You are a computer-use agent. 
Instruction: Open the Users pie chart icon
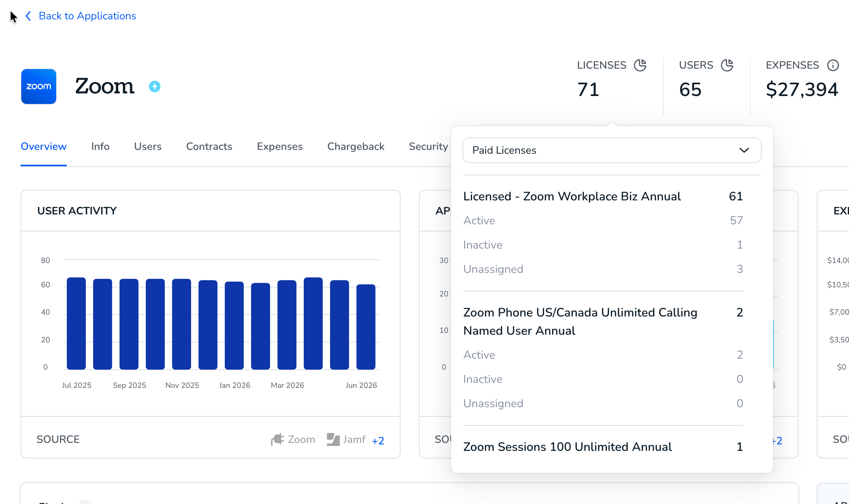[727, 65]
